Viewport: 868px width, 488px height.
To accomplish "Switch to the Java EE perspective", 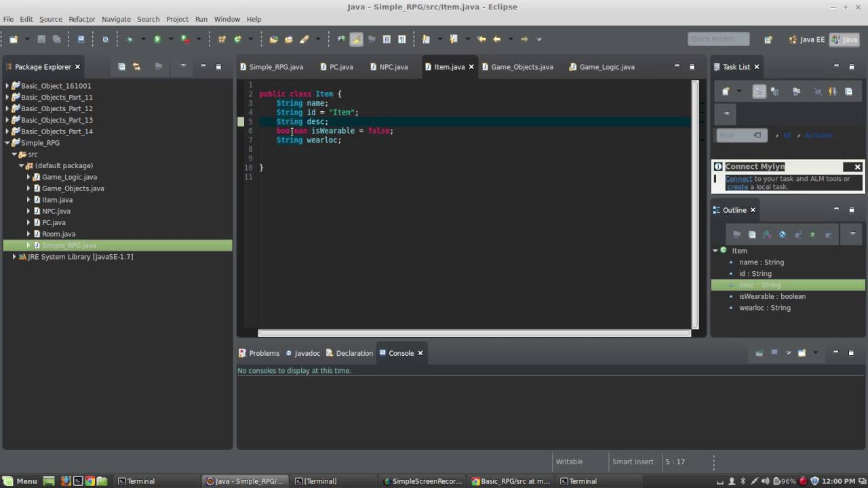I will click(807, 39).
